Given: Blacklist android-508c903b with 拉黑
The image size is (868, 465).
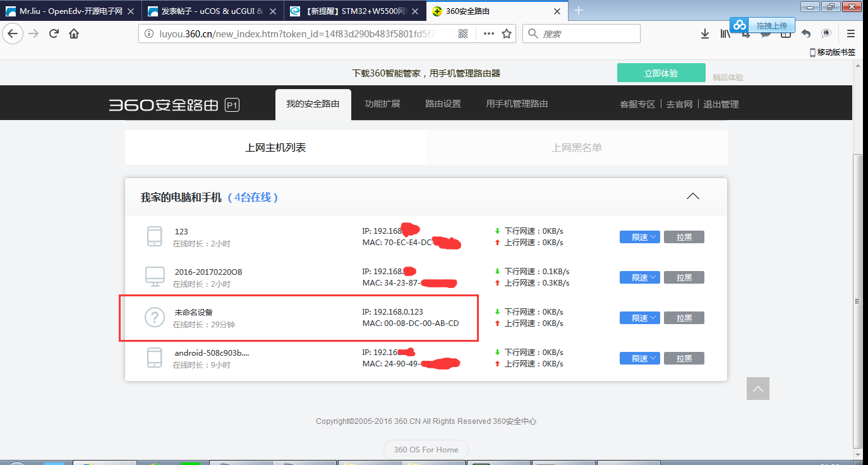Looking at the screenshot, I should pos(684,358).
